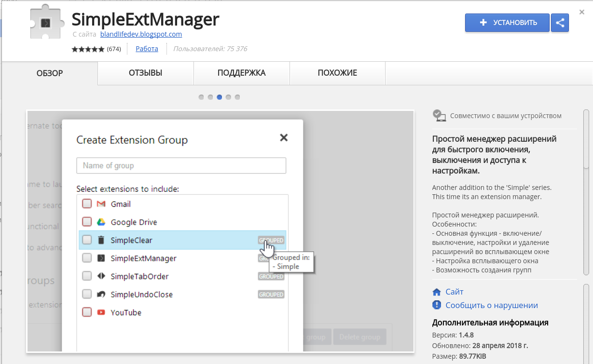Image resolution: width=593 pixels, height=364 pixels.
Task: Click the SimpleClear trash can icon
Action: tap(101, 240)
